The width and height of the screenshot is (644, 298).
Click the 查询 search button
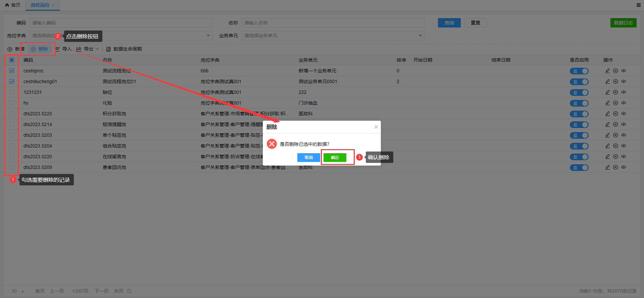[x=449, y=23]
